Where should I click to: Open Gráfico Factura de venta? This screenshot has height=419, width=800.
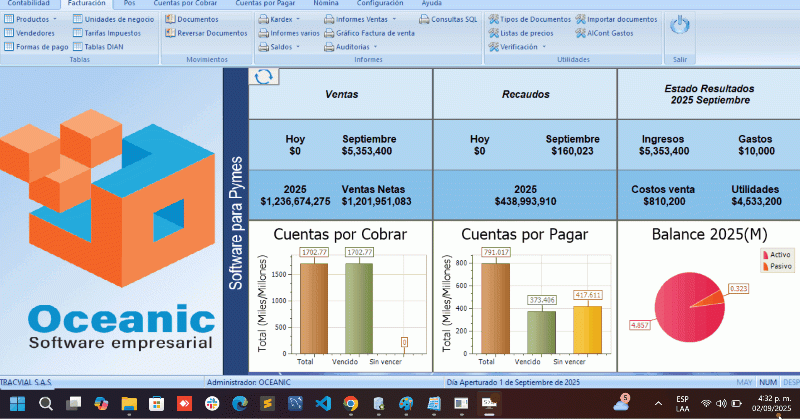367,33
